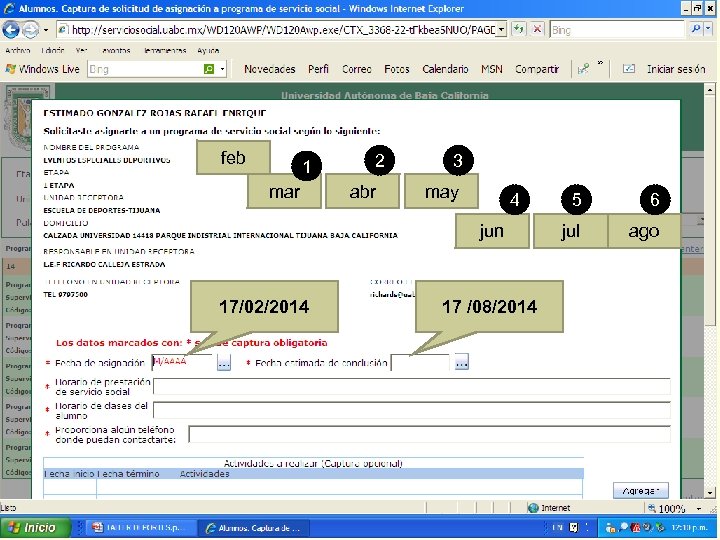Click the taskbar clock

[689, 528]
